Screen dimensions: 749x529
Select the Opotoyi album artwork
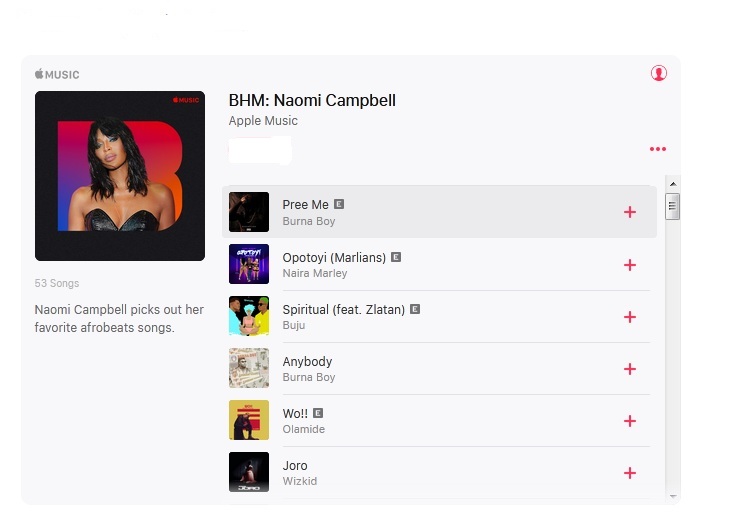[249, 264]
